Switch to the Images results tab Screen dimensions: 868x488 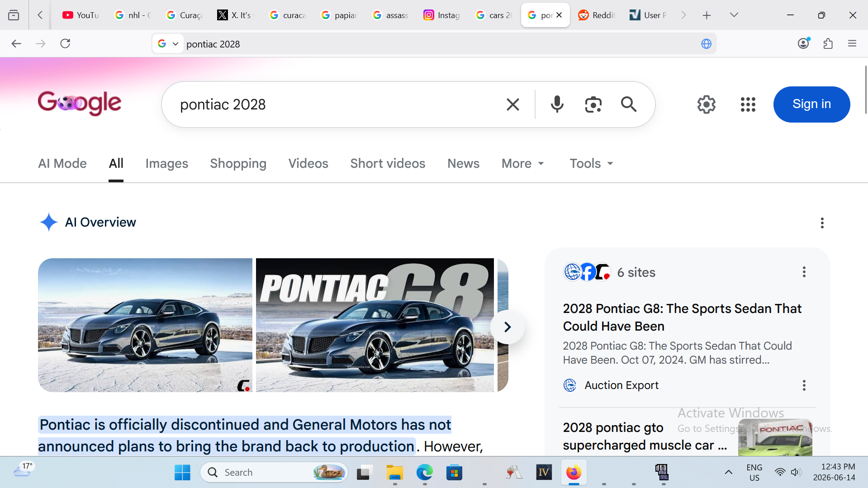[166, 163]
